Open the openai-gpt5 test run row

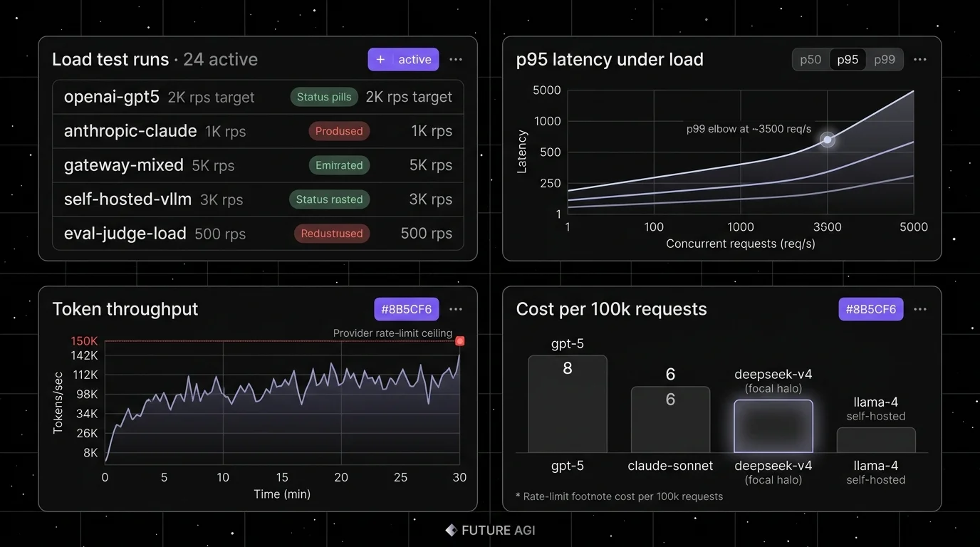[x=258, y=97]
